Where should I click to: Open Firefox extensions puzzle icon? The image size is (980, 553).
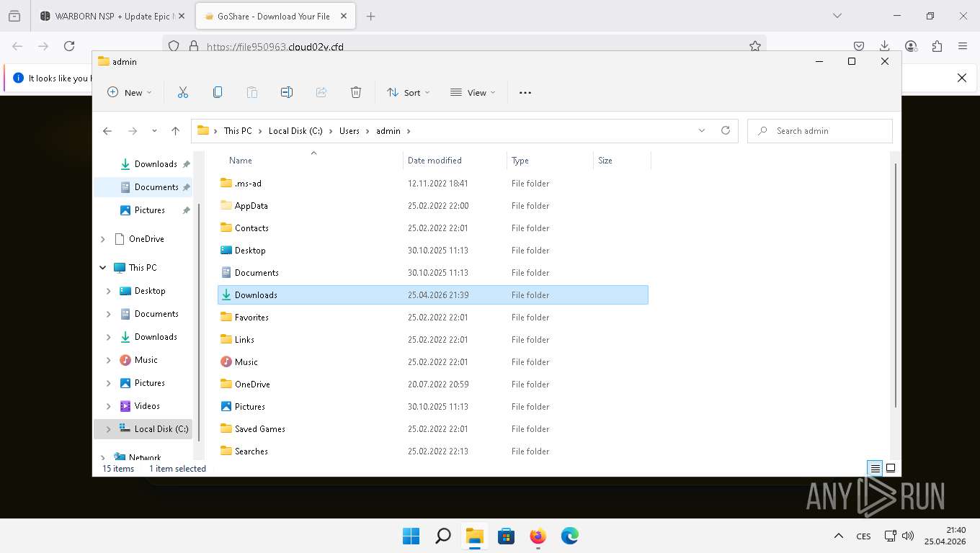click(937, 46)
